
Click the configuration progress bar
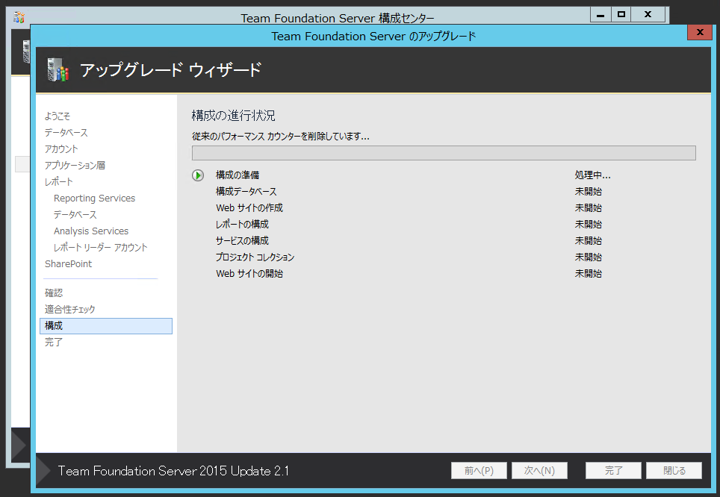(x=444, y=153)
